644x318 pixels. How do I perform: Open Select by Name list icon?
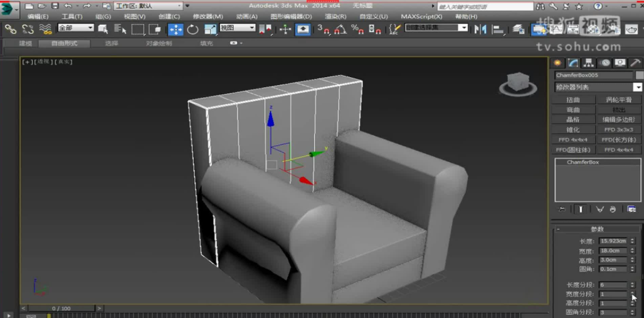tap(120, 29)
